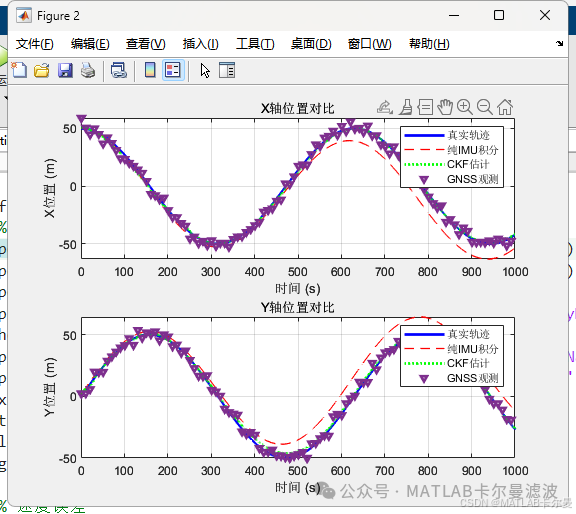
Task: Click 纯IMU积分 entry in Y-axis legend
Action: [x=451, y=349]
